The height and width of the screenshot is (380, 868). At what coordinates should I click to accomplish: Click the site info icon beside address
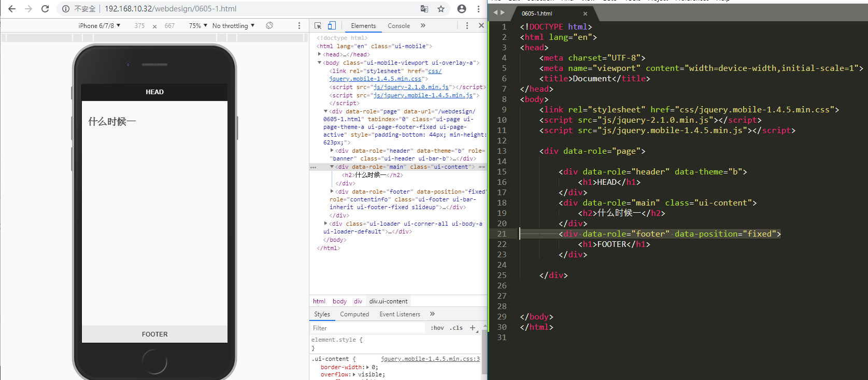[x=66, y=9]
